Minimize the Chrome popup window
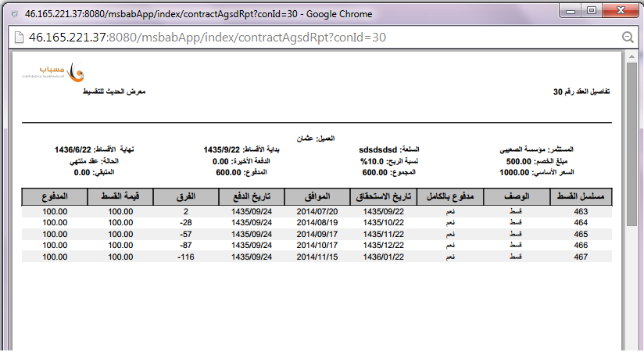Image resolution: width=644 pixels, height=352 pixels. 570,11
